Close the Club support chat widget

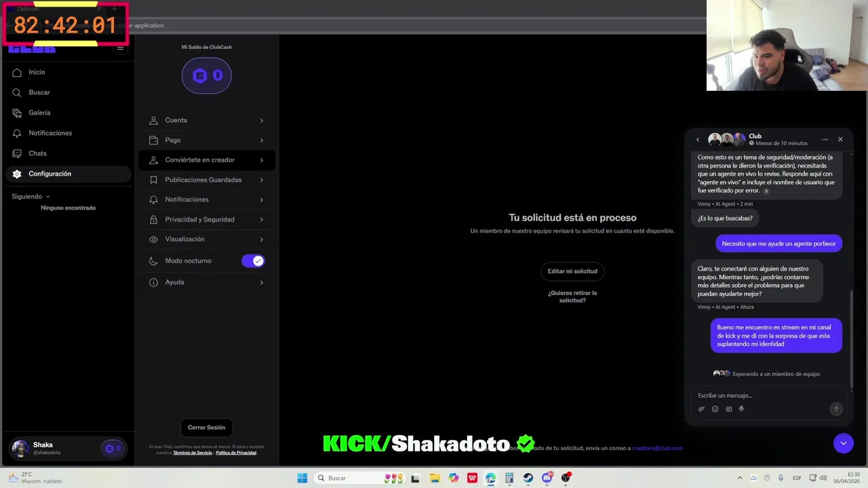[x=840, y=140]
